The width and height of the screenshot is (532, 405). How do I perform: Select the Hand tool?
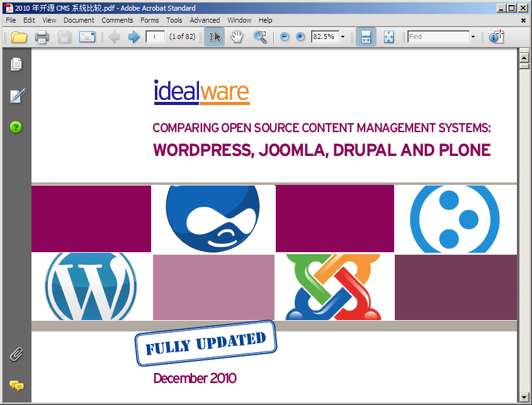237,37
